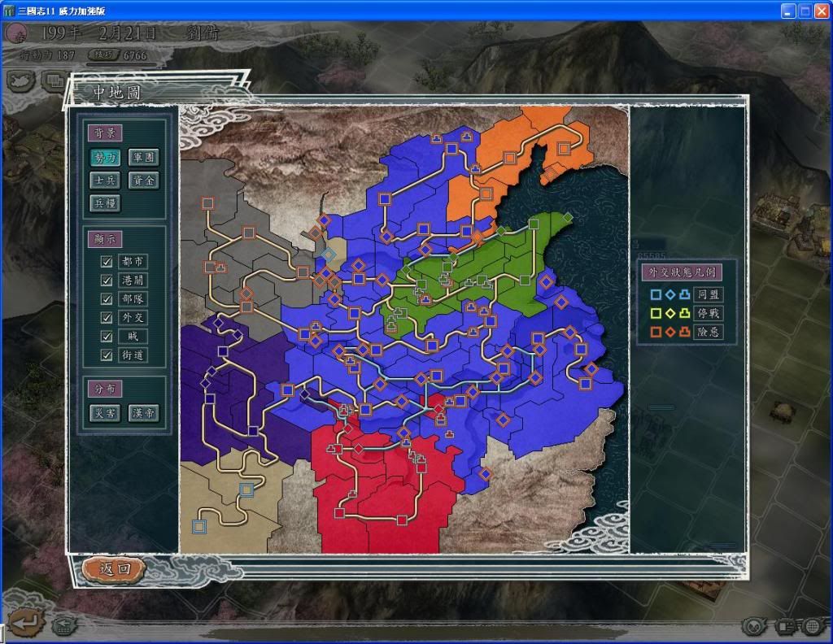Image resolution: width=833 pixels, height=644 pixels.
Task: Click the 險惡 legend label
Action: click(709, 332)
